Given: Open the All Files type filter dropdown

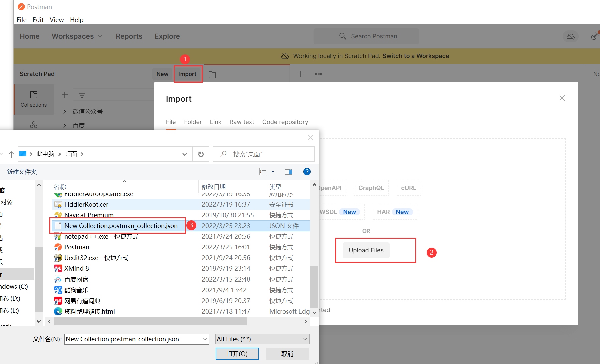Looking at the screenshot, I should 262,339.
